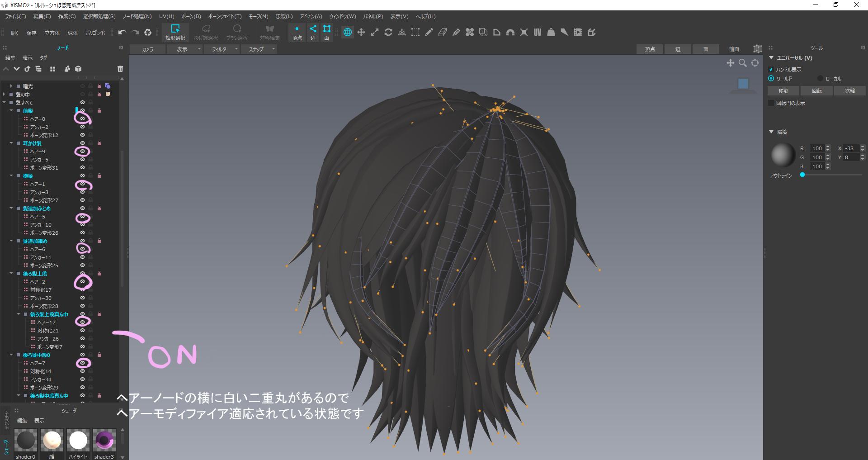Select the ローカル radio button
This screenshot has height=460, width=868.
[821, 78]
